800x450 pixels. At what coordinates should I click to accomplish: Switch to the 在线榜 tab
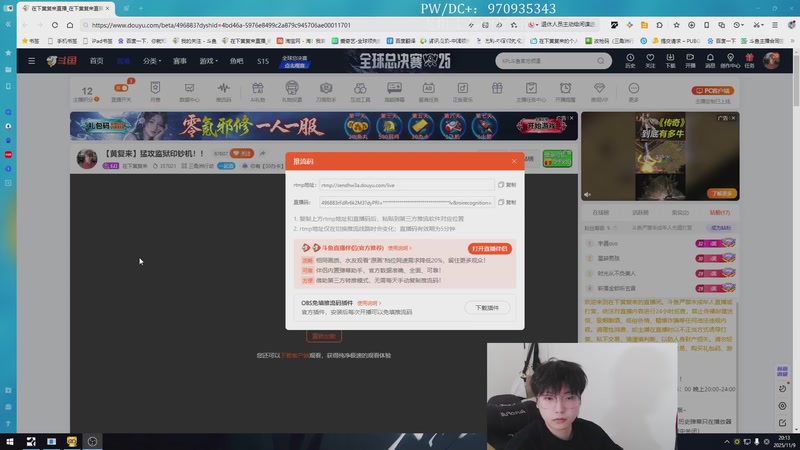[601, 212]
